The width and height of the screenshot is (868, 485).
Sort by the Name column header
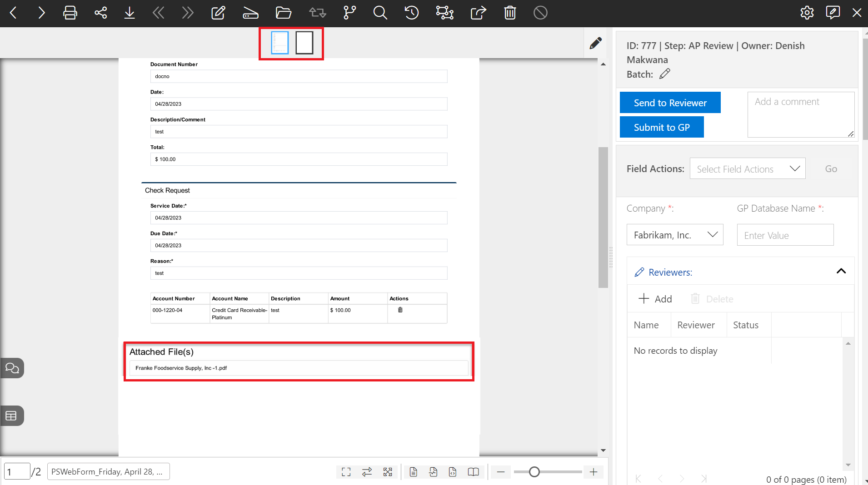(646, 325)
